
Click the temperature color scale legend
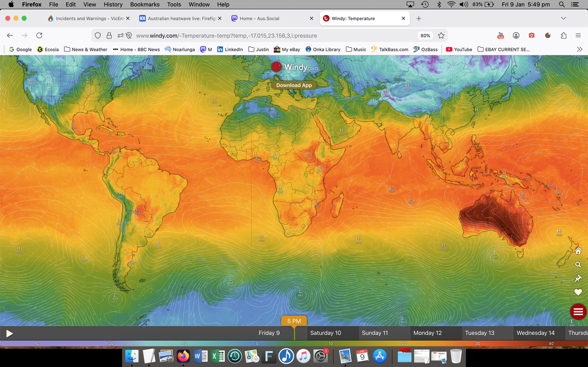(x=294, y=343)
